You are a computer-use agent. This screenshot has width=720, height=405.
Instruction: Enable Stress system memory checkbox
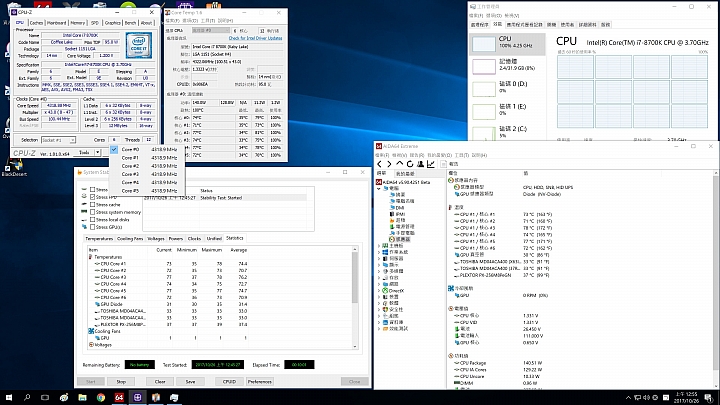93,212
